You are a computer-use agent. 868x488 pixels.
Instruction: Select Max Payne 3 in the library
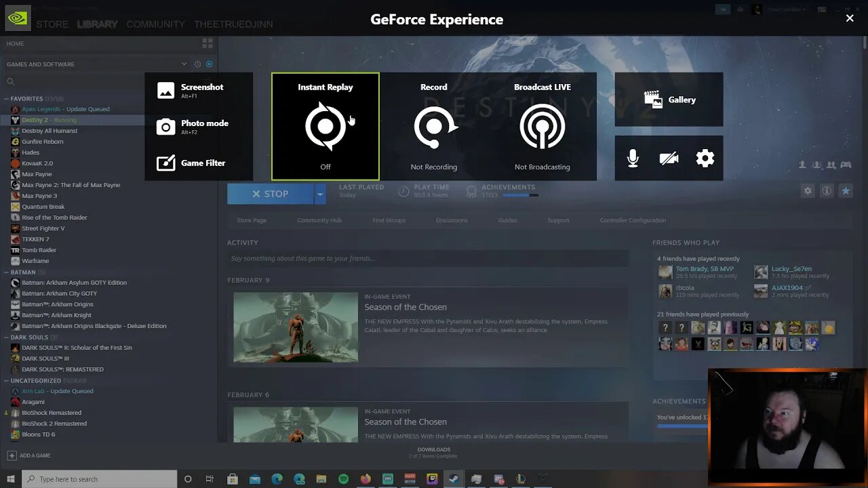39,196
